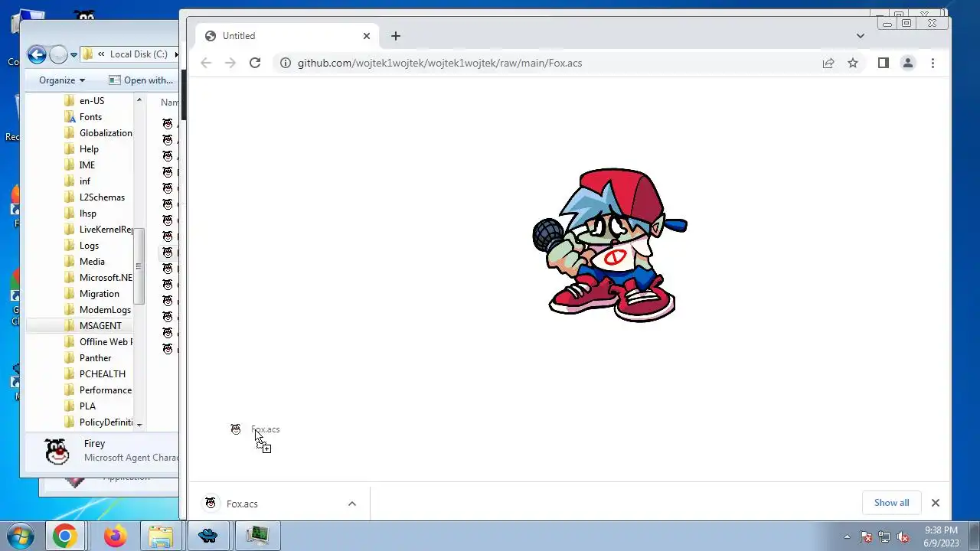980x551 pixels.
Task: Click Explorer tree scroll down arrow
Action: 139,423
